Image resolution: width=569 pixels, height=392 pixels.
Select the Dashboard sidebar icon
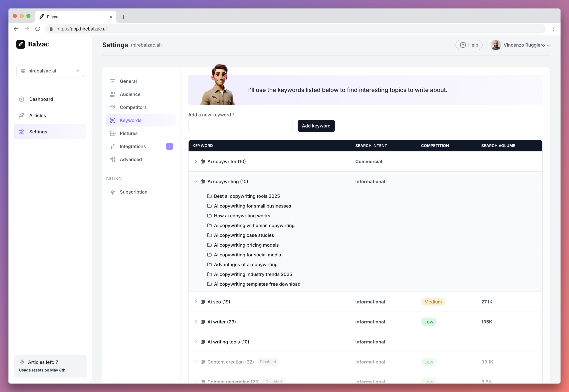point(22,99)
